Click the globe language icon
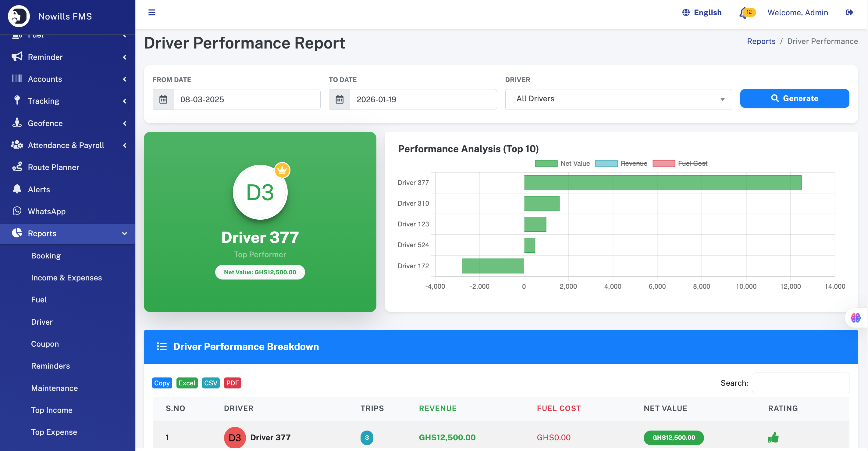Image resolution: width=868 pixels, height=451 pixels. (686, 13)
